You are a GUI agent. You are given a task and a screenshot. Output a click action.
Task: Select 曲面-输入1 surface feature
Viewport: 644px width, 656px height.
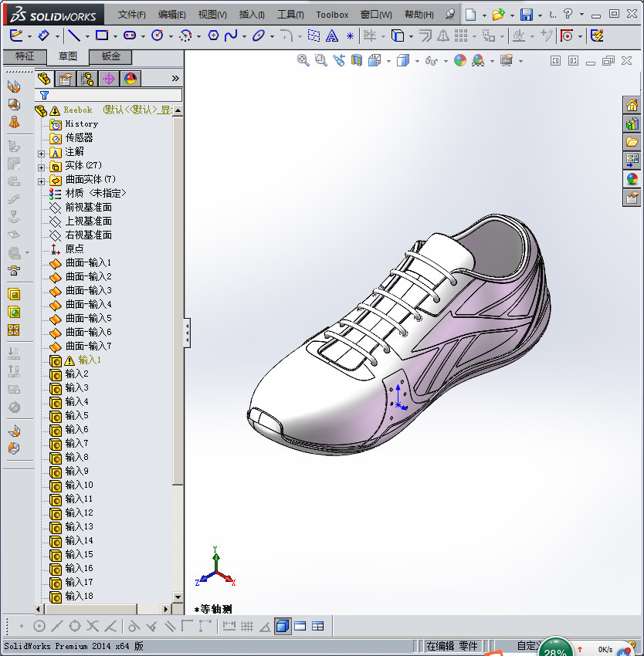point(88,262)
